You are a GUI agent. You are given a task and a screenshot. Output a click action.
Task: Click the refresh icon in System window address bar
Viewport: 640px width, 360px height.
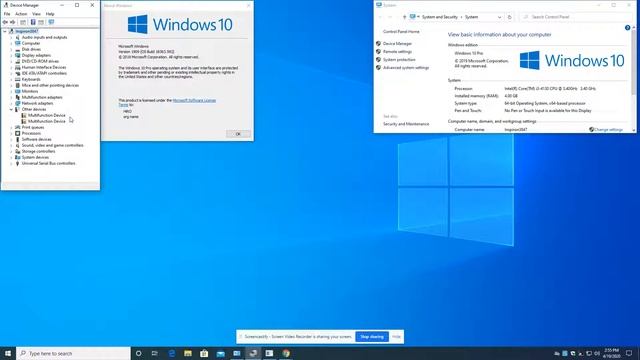pos(509,17)
